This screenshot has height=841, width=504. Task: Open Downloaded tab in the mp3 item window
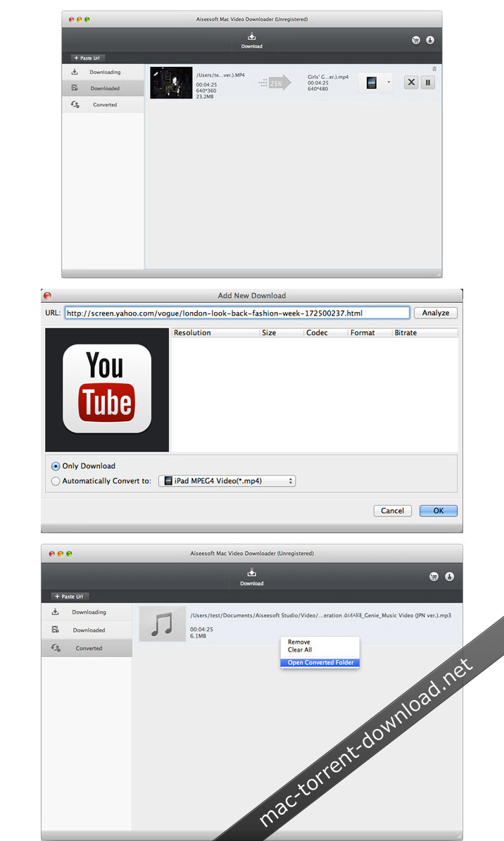87,630
